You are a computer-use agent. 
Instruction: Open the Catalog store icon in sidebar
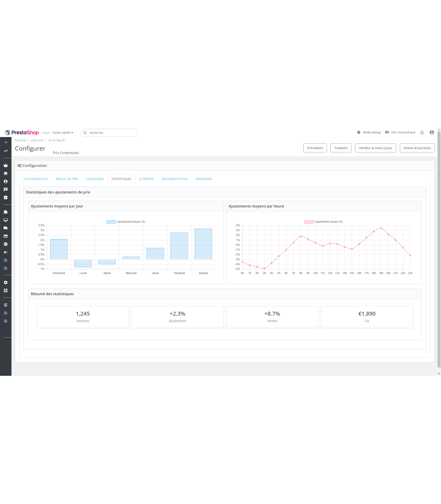[6, 173]
